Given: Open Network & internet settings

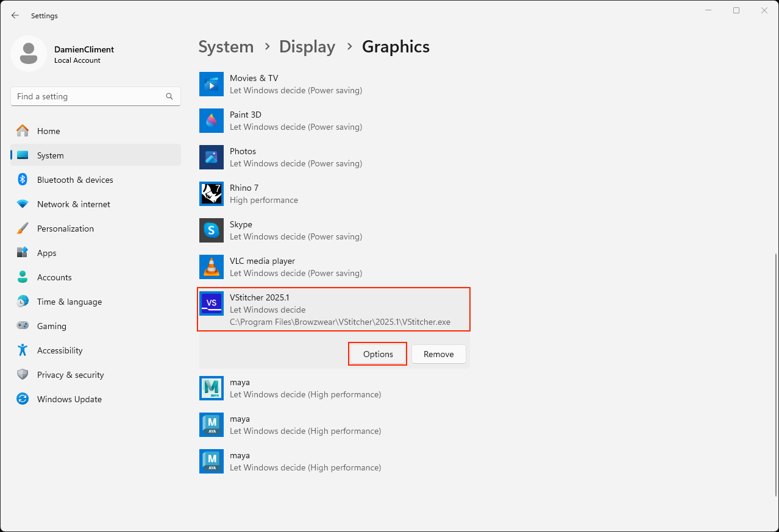Looking at the screenshot, I should pyautogui.click(x=96, y=204).
